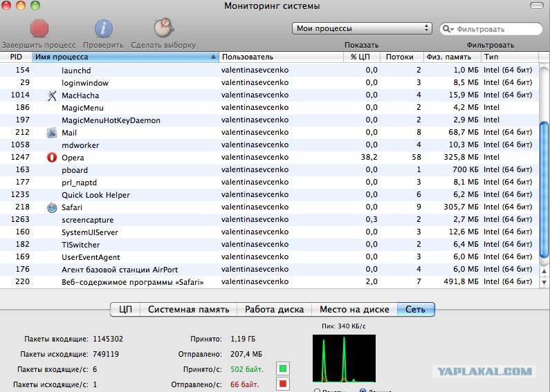The image size is (550, 392).
Task: Sort by Имя процесса column header arrow
Action: point(213,57)
